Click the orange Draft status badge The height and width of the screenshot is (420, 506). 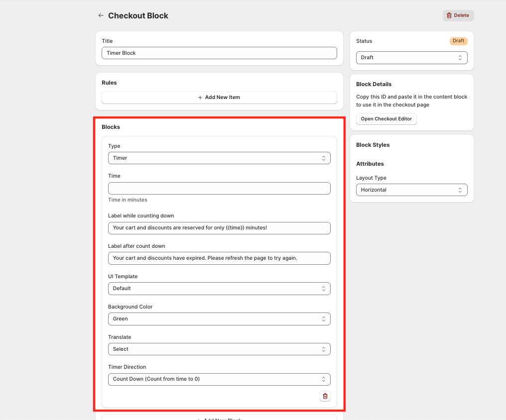(x=458, y=41)
